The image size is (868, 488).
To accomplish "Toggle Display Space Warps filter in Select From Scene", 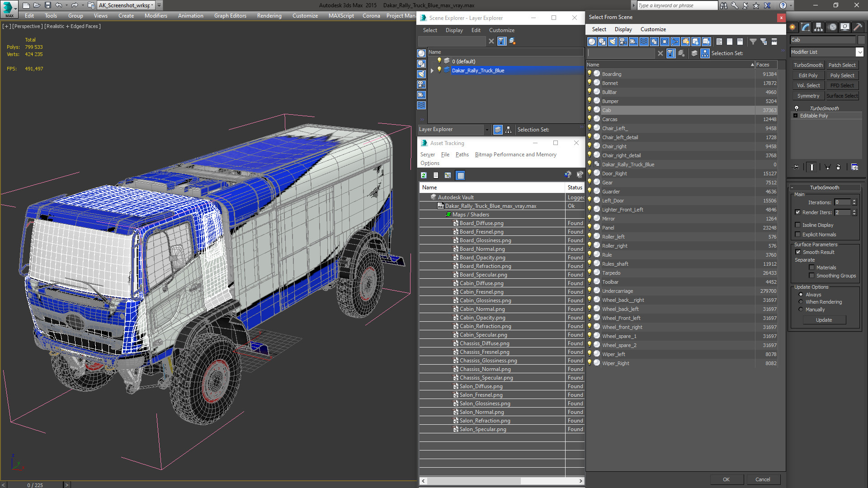I will [x=644, y=42].
